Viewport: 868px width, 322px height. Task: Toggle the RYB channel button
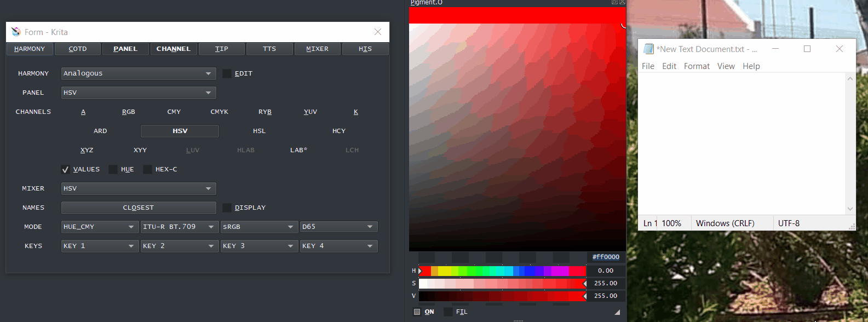point(265,112)
